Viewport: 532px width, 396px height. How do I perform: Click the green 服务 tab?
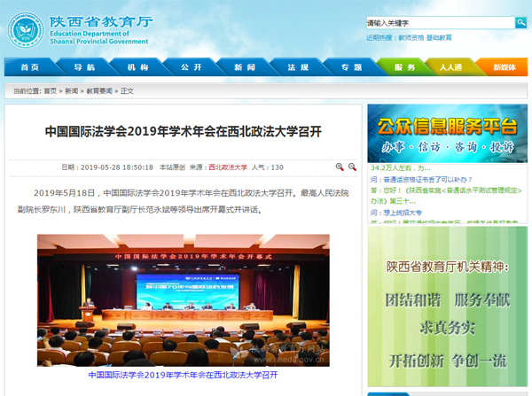(404, 67)
